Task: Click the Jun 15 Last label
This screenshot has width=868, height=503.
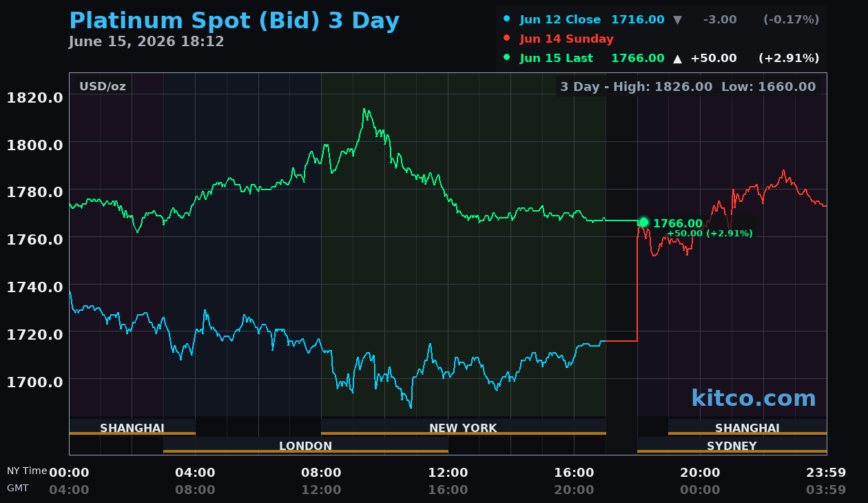Action: point(556,58)
